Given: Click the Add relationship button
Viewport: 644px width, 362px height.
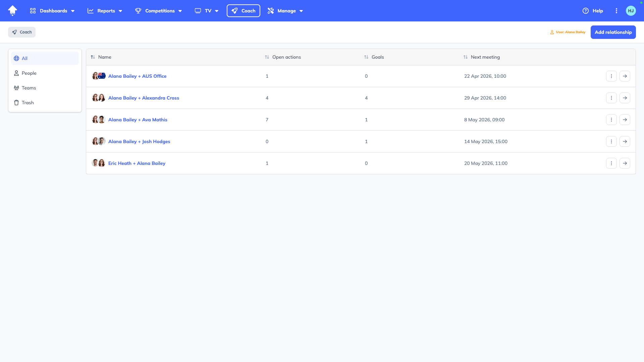Looking at the screenshot, I should point(613,32).
